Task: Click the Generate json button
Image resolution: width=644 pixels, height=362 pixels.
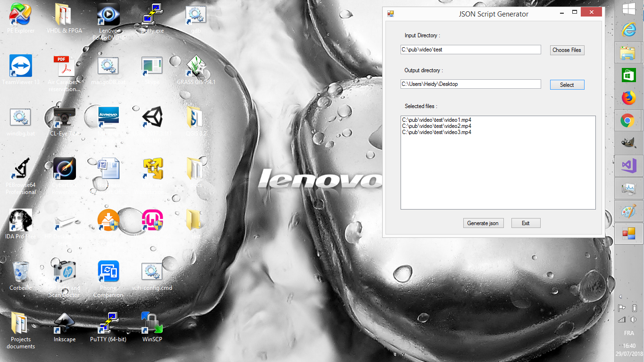Action: click(x=483, y=223)
